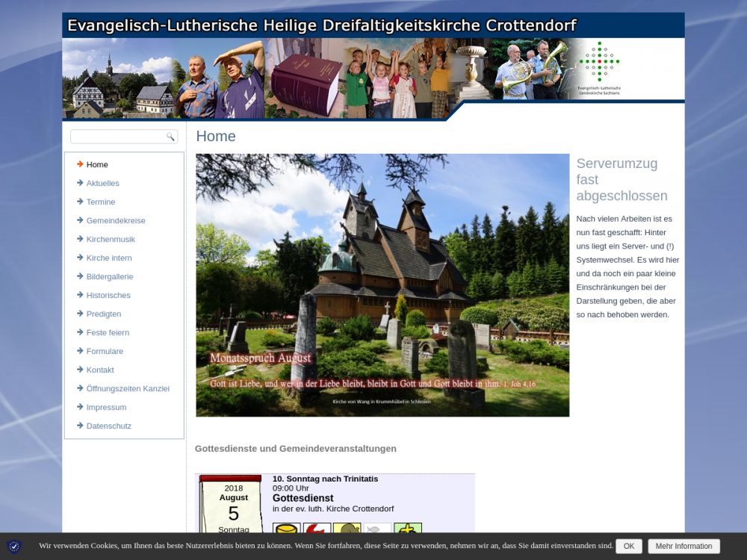This screenshot has height=560, width=747.
Task: Go to the Termine page
Action: coord(100,202)
